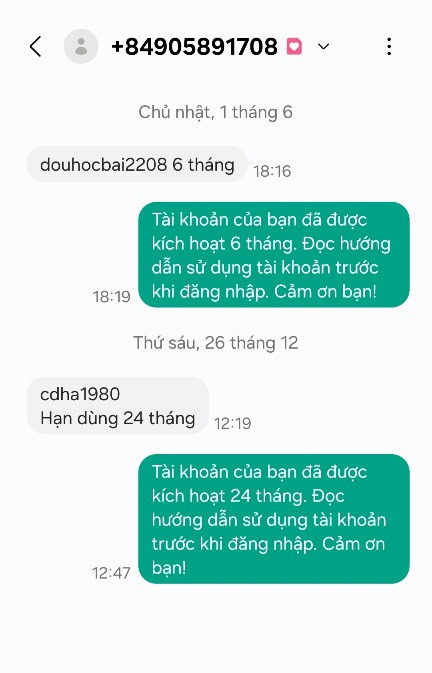
Task: Open the three-dot more options menu
Action: [389, 46]
